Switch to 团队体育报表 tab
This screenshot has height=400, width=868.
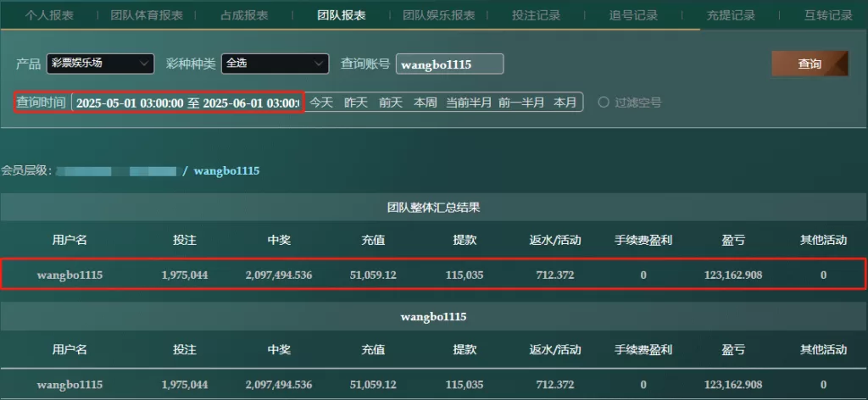(x=147, y=15)
